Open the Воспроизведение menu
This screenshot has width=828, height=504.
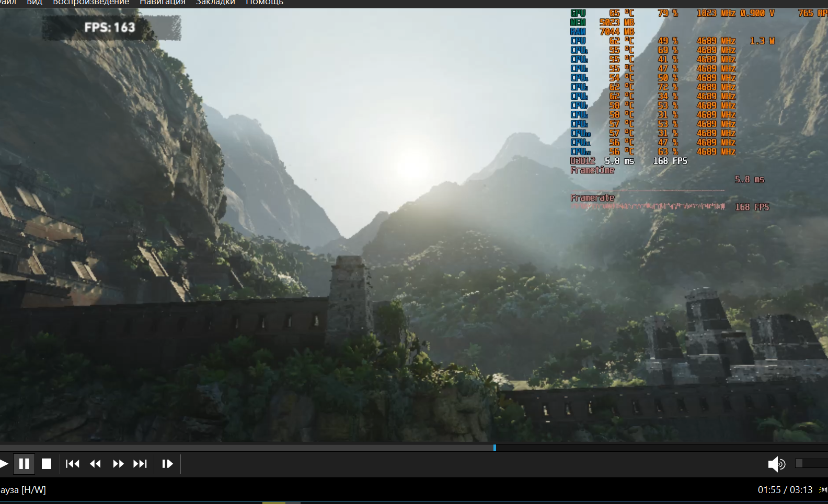[x=91, y=3]
